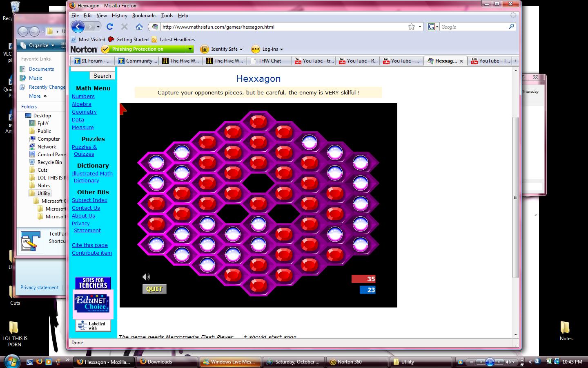Click the search magnifier in Google box

click(x=511, y=27)
